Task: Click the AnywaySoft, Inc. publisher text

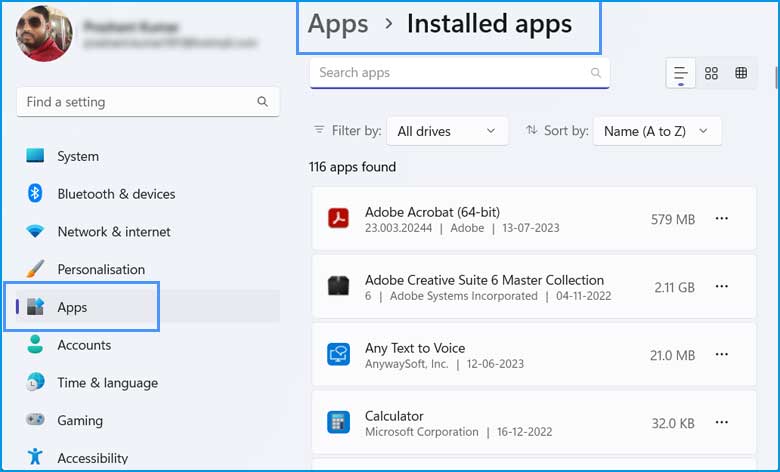Action: pyautogui.click(x=406, y=364)
